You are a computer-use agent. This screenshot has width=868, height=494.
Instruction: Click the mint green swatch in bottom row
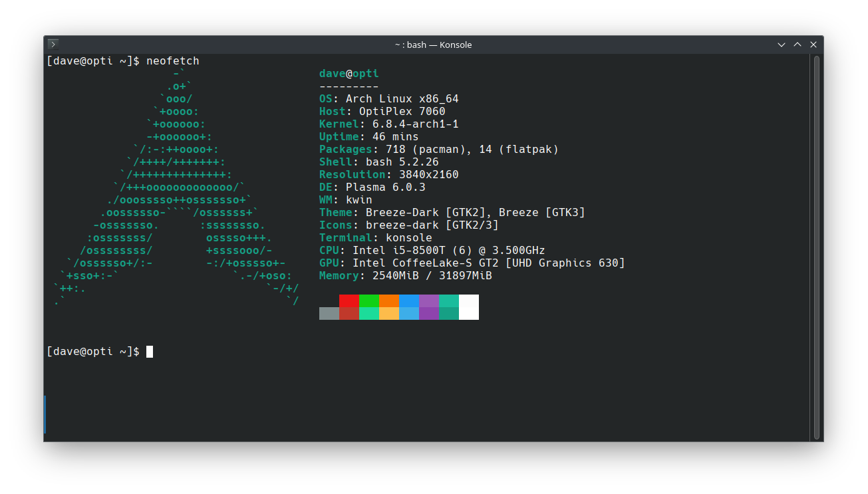tap(369, 313)
